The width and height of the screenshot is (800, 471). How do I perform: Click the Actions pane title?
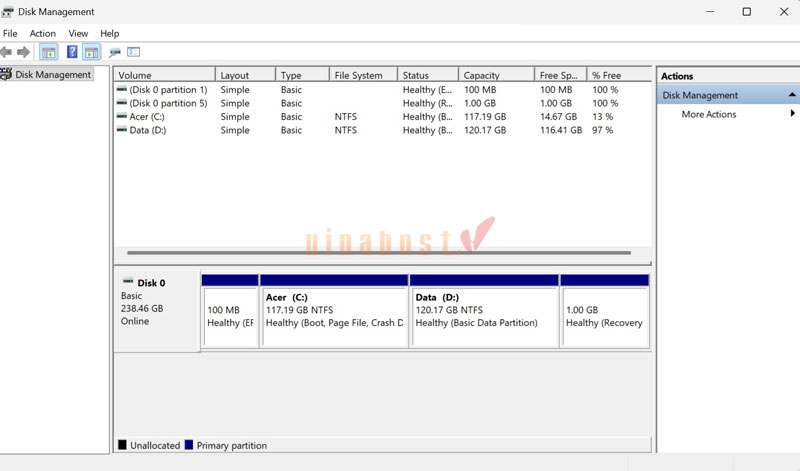coord(677,76)
